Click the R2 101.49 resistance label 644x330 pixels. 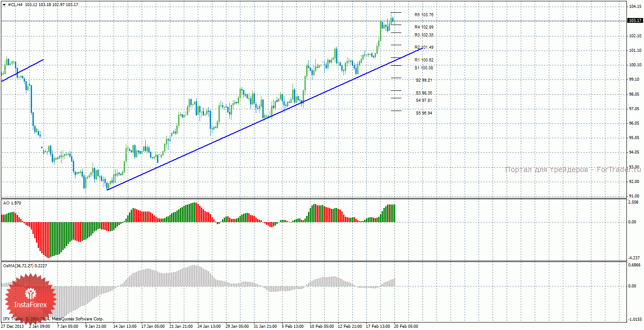tap(424, 47)
